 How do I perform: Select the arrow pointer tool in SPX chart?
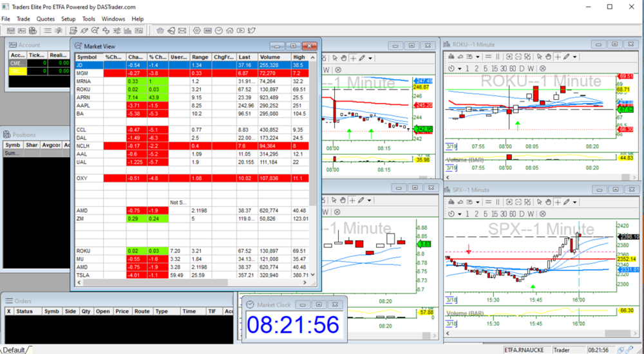[x=539, y=202]
